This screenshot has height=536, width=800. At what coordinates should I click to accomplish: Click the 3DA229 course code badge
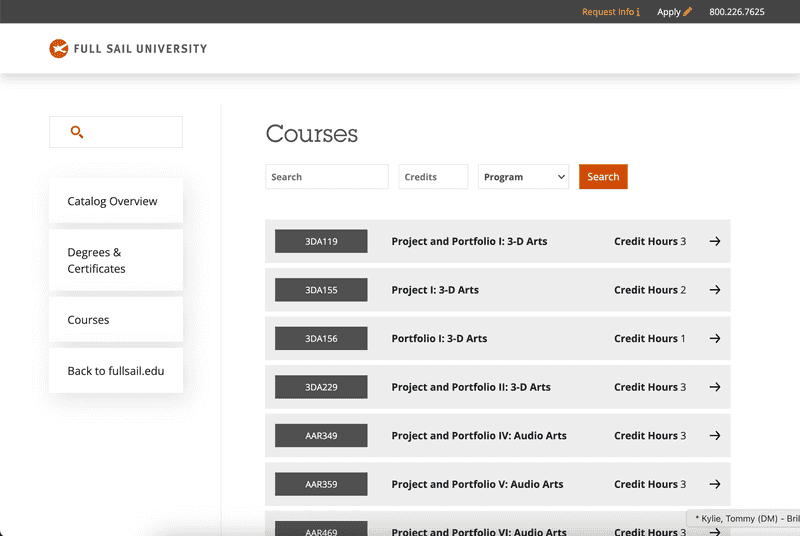(321, 387)
